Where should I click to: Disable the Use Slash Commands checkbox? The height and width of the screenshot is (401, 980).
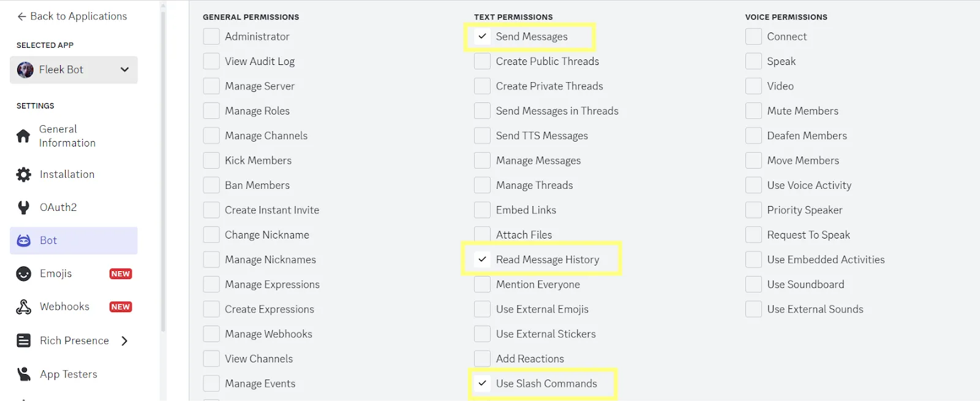(x=483, y=384)
